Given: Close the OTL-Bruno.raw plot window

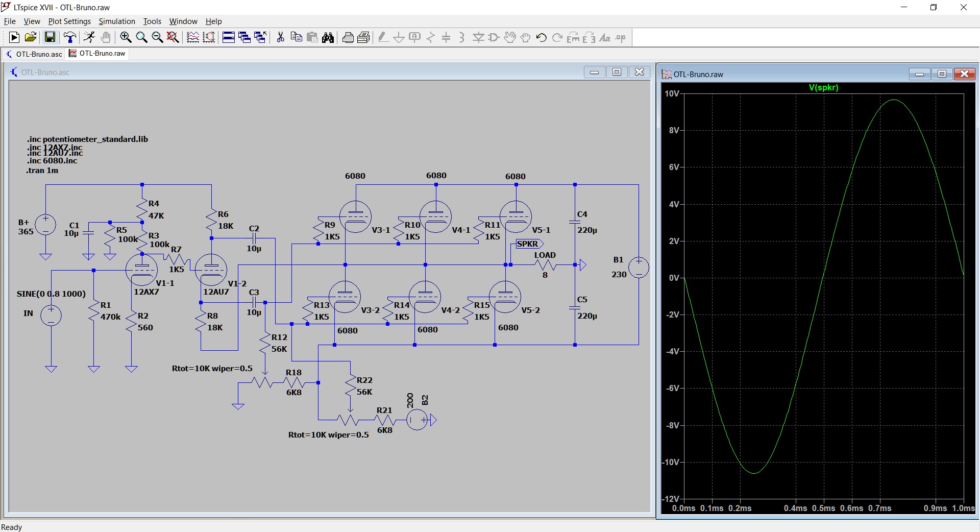Looking at the screenshot, I should pos(965,74).
